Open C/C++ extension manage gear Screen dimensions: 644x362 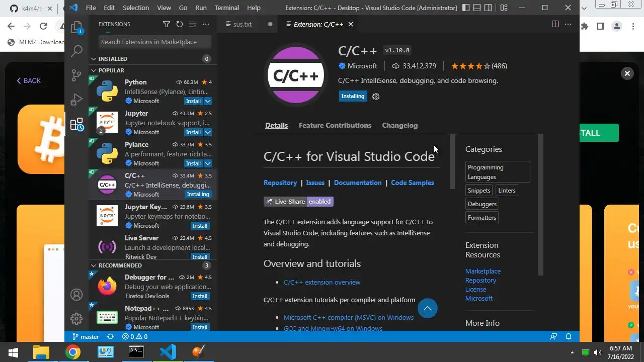(x=375, y=97)
